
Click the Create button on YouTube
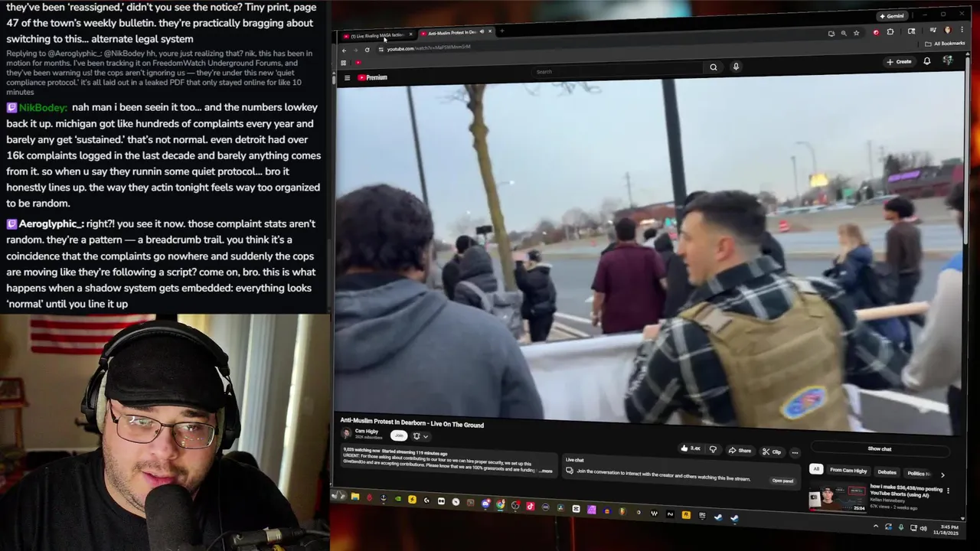pos(899,61)
